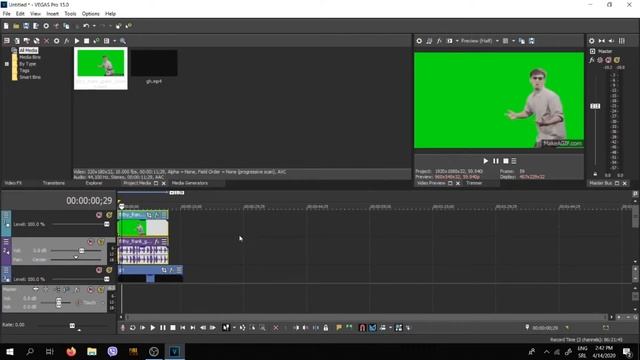The height and width of the screenshot is (360, 640).
Task: Select the All Media bin
Action: (x=28, y=50)
